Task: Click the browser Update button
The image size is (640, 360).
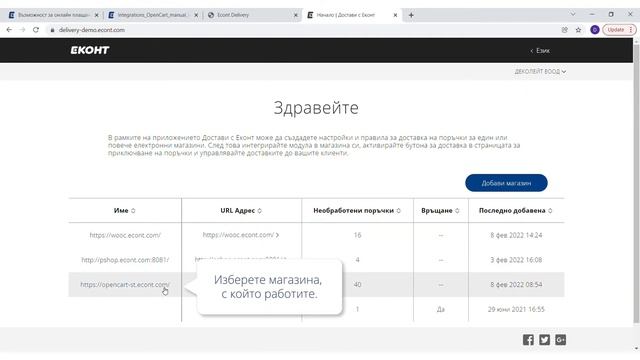Action: pyautogui.click(x=619, y=30)
